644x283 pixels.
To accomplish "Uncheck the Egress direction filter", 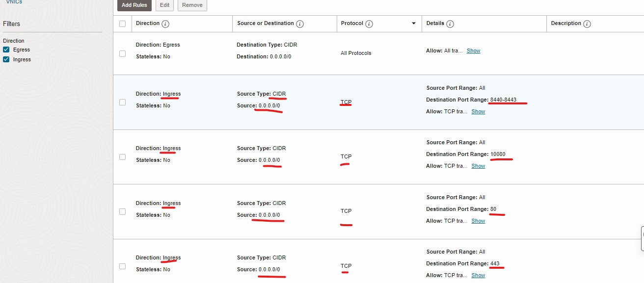I will coord(6,50).
